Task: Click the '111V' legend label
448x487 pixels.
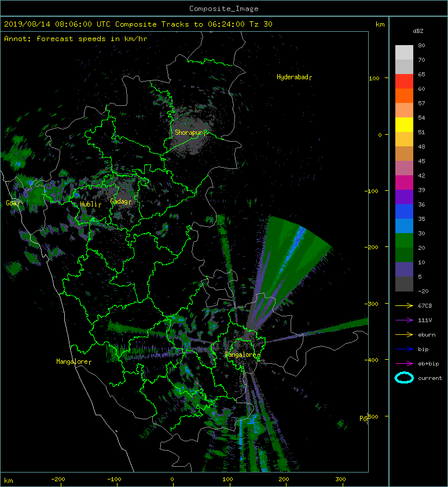Action: [x=425, y=320]
